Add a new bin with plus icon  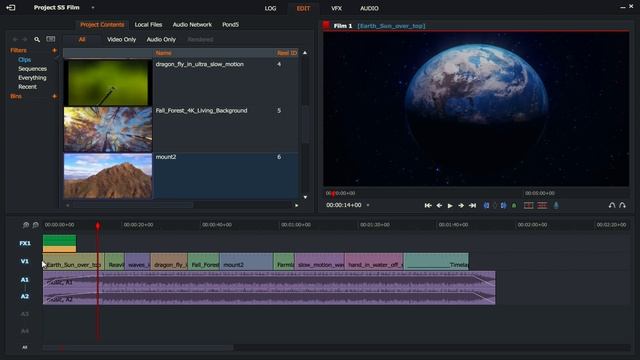click(54, 96)
